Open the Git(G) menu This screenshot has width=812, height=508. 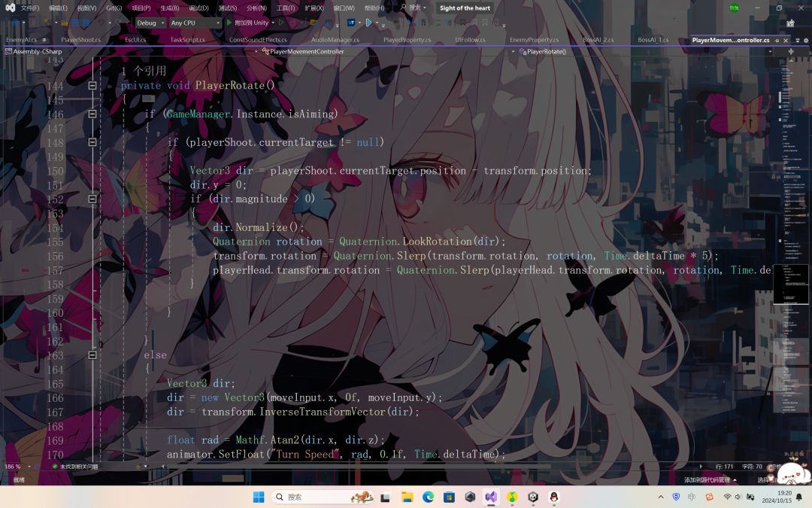click(x=114, y=8)
